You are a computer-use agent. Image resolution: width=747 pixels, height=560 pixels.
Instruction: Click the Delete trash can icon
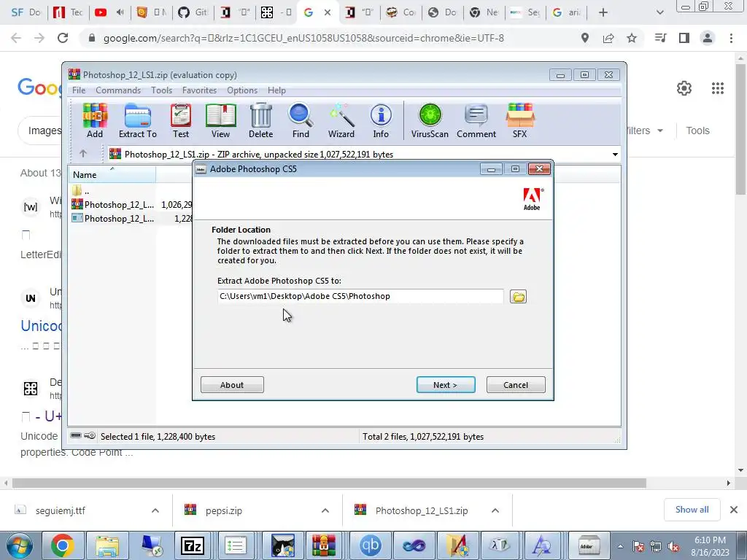point(261,121)
